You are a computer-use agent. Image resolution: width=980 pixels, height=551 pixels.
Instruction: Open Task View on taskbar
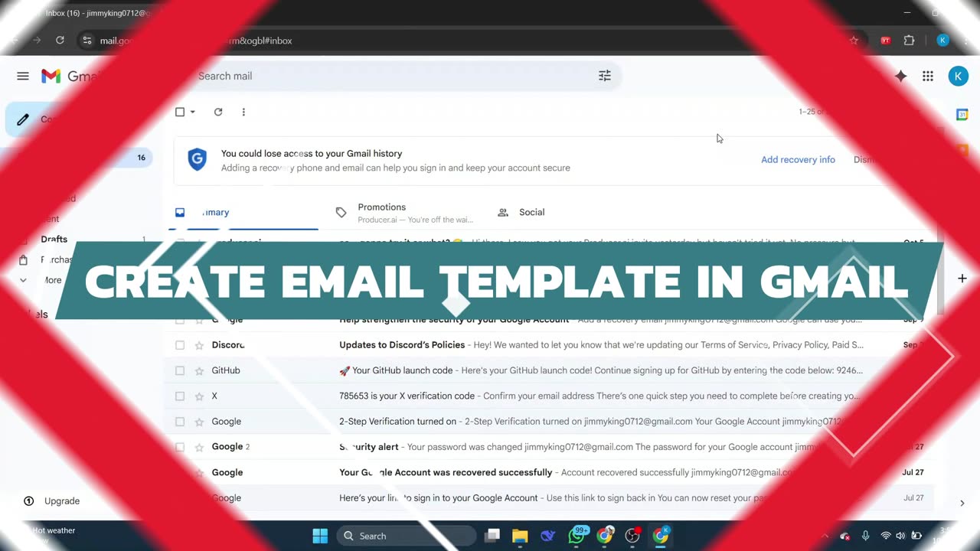pos(492,536)
